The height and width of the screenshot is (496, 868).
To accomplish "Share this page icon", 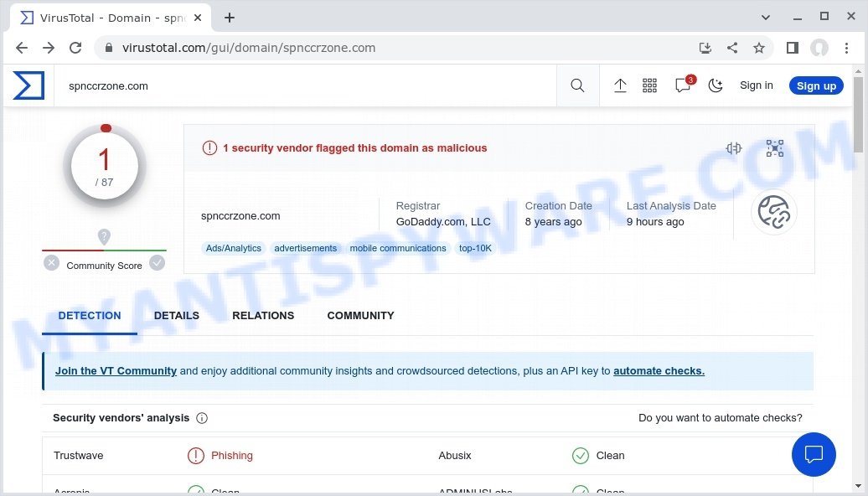I will [x=731, y=48].
